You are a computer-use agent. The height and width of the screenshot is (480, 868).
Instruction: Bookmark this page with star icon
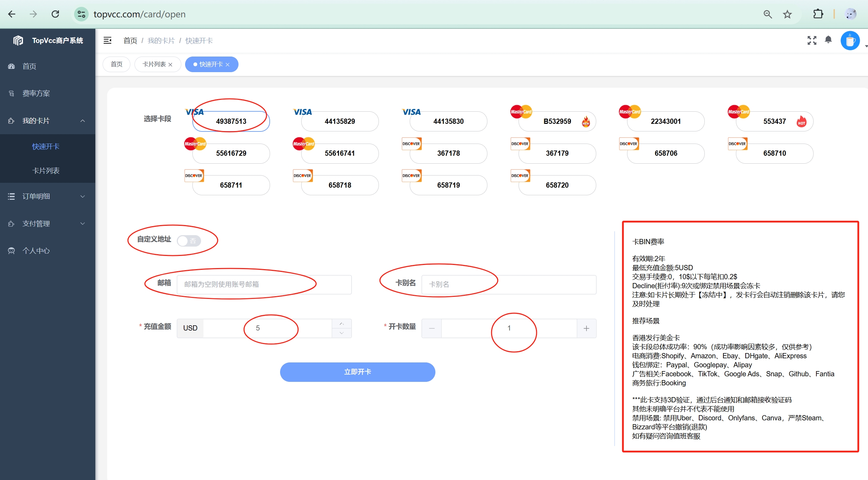pyautogui.click(x=787, y=14)
